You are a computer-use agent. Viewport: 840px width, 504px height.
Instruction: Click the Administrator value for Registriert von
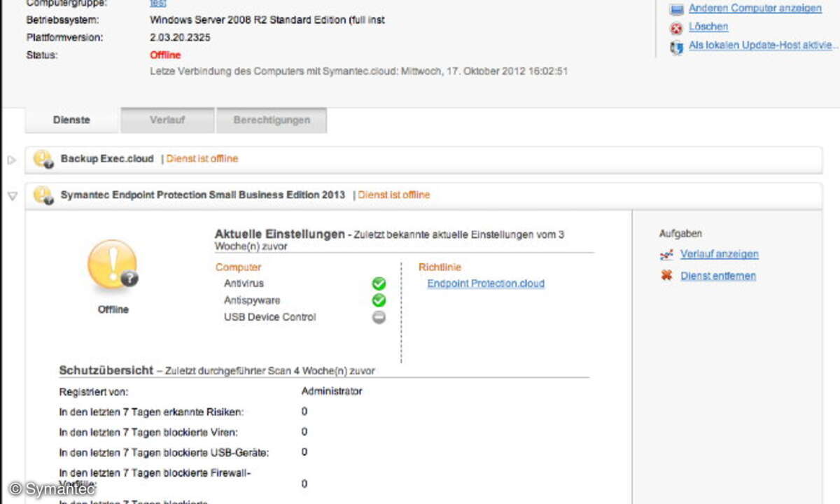tap(332, 391)
